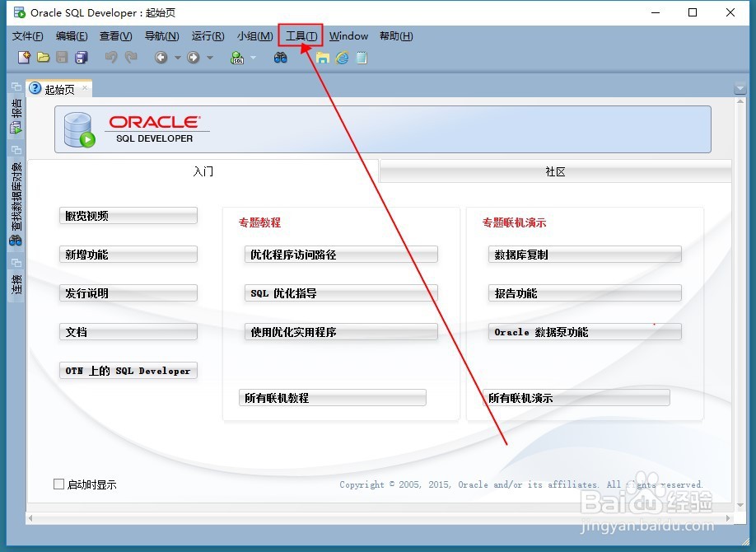Click the yellow folder toolbar icon
The width and height of the screenshot is (756, 552).
pyautogui.click(x=323, y=58)
